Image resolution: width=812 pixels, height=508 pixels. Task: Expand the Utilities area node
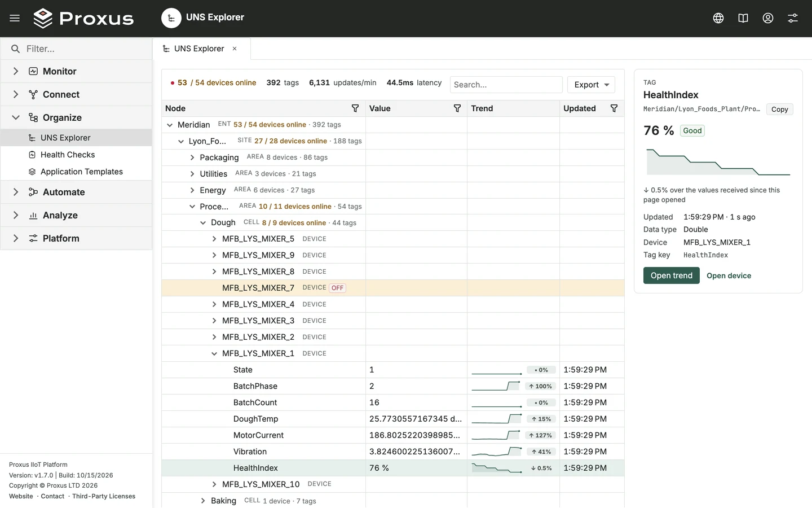[x=192, y=174]
